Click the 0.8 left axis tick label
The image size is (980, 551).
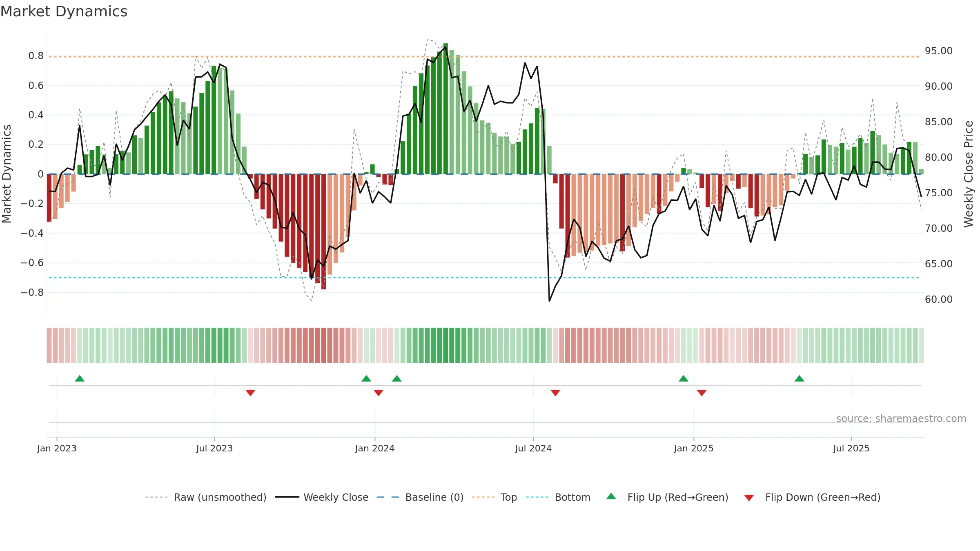[x=36, y=56]
